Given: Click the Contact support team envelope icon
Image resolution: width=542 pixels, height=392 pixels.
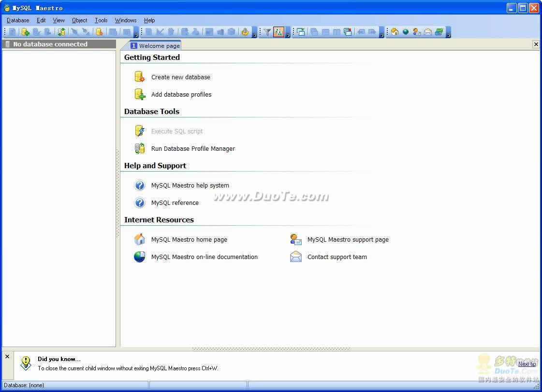Looking at the screenshot, I should coord(296,257).
